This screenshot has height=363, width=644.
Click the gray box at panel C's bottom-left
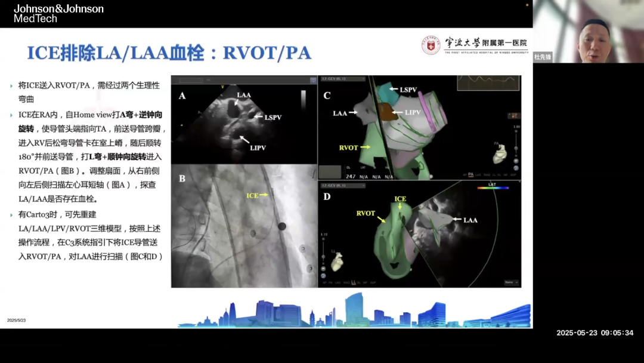[330, 172]
